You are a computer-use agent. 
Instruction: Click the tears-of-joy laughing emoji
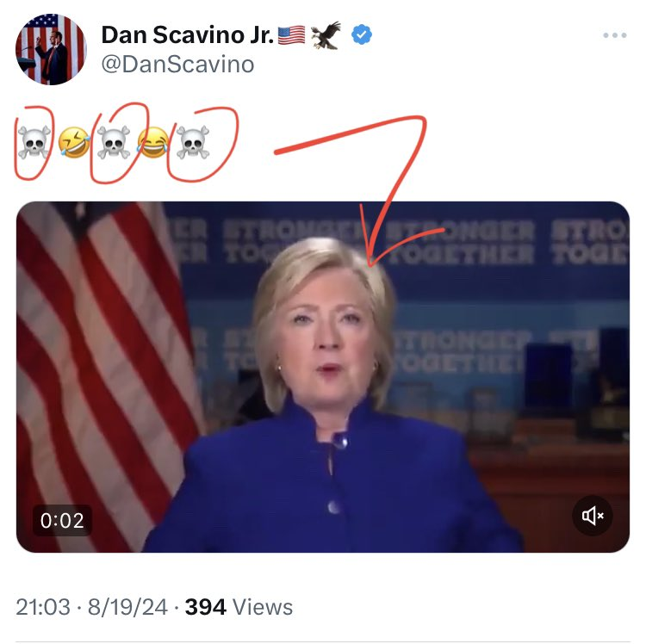tap(152, 142)
